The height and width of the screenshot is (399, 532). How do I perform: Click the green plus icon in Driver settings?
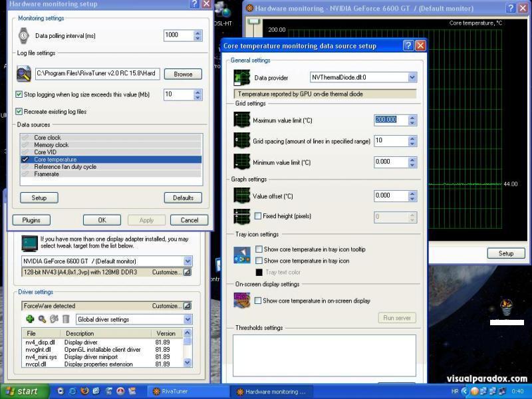(30, 319)
